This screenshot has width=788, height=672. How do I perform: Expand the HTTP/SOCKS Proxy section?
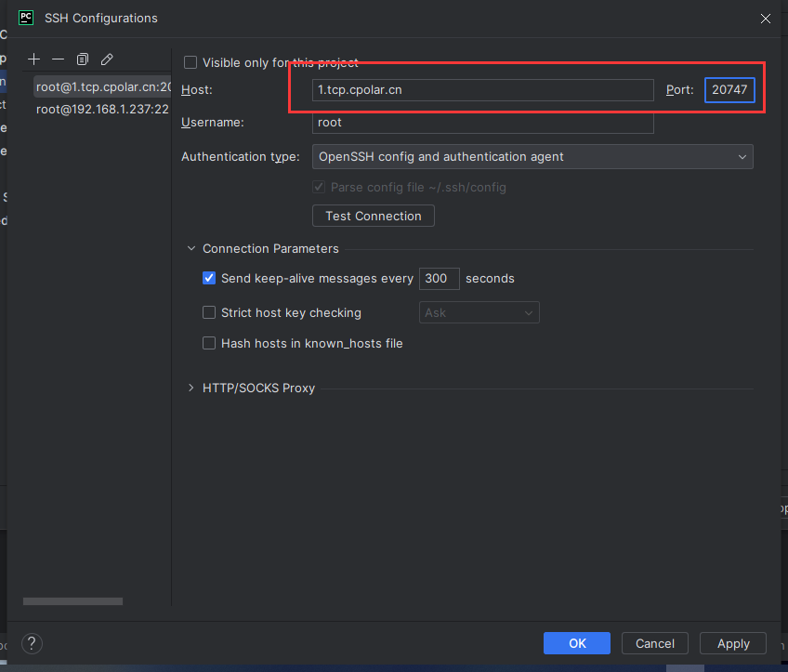191,388
